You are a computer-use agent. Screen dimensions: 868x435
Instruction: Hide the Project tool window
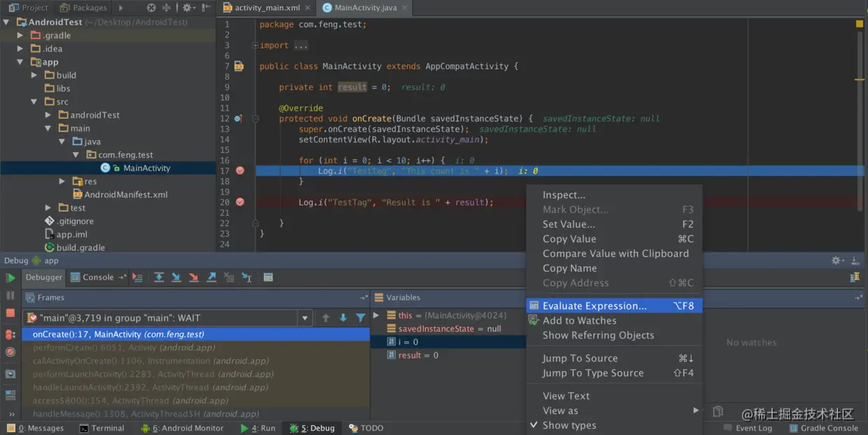point(206,8)
